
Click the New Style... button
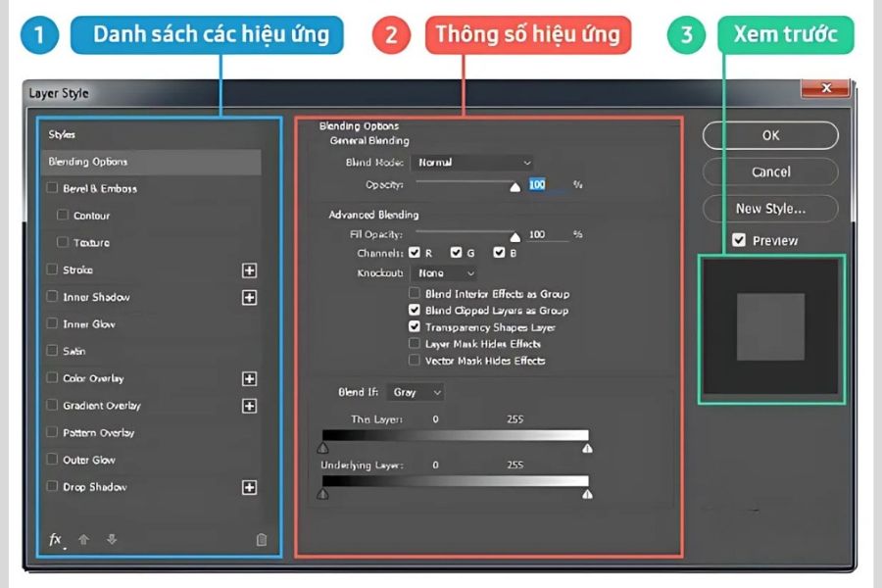(x=770, y=208)
